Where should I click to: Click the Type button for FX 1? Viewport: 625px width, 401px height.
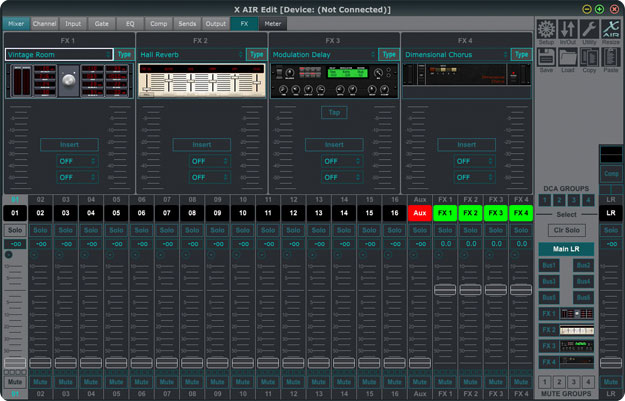point(124,55)
